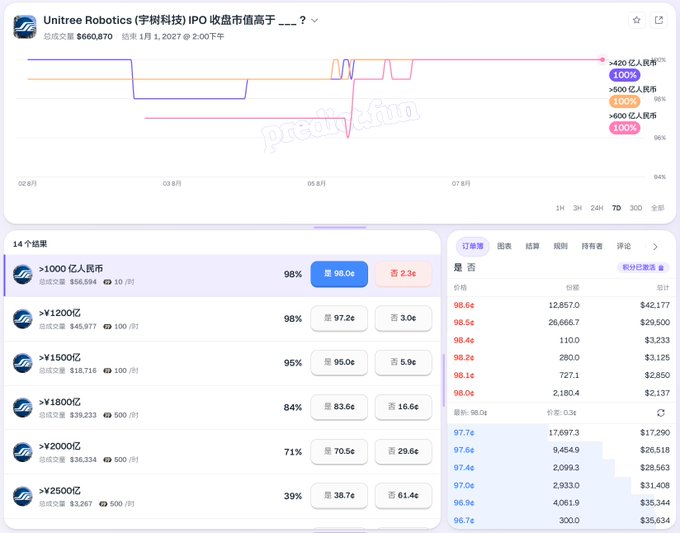Set chart range to 3H
The image size is (680, 533).
tap(577, 208)
